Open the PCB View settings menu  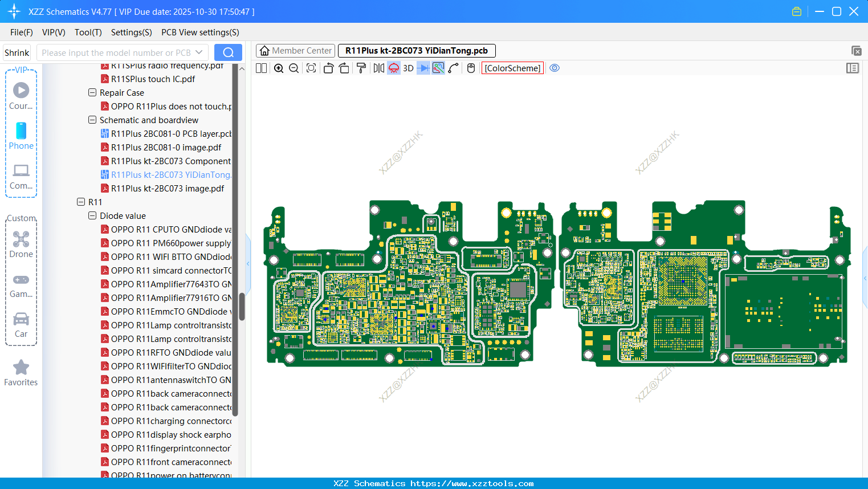coord(200,32)
